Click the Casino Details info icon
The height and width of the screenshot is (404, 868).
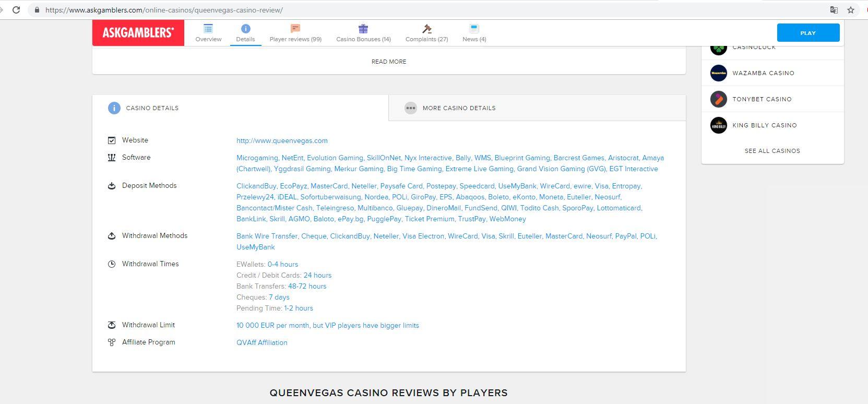(114, 108)
